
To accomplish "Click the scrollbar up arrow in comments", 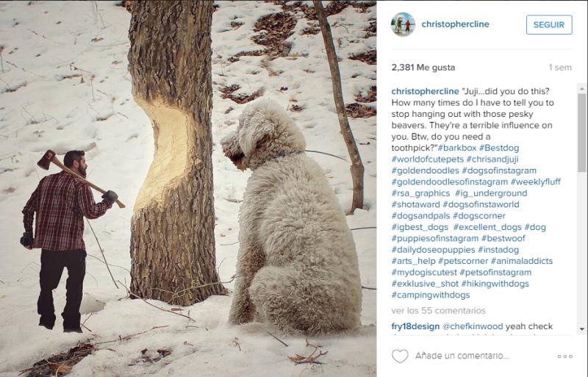I will tap(582, 88).
